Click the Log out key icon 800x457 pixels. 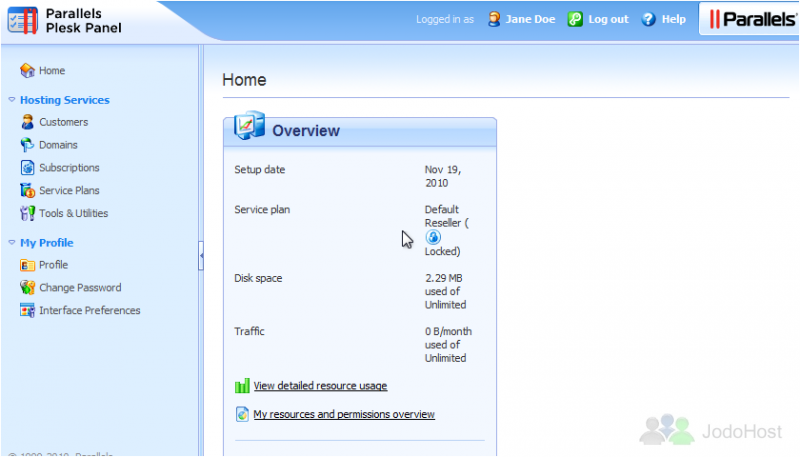tap(575, 19)
